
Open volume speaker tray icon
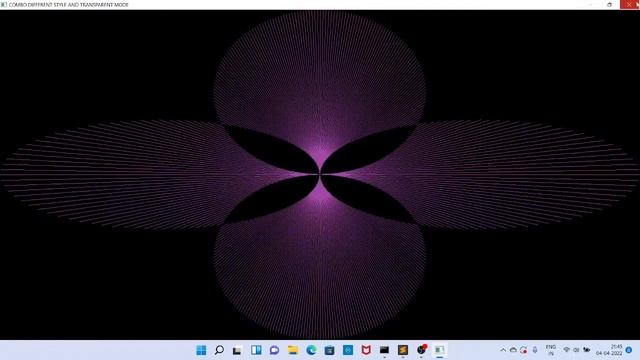pos(576,350)
